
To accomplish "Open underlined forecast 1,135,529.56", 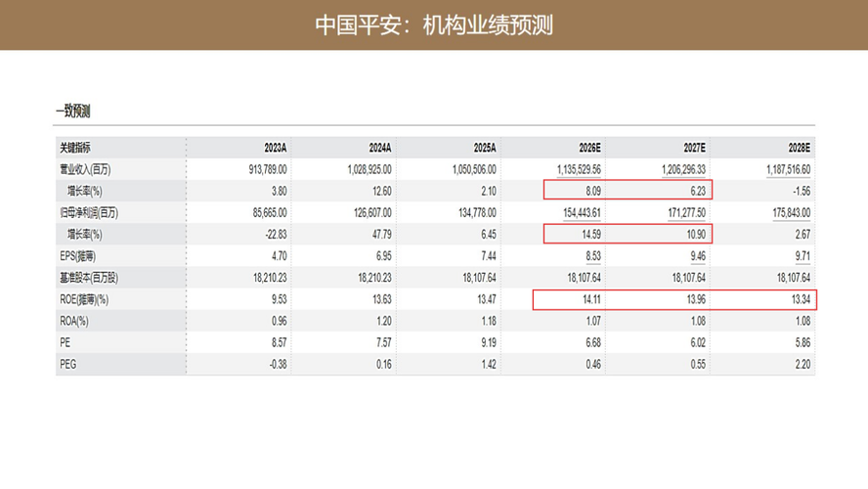I will pyautogui.click(x=579, y=169).
